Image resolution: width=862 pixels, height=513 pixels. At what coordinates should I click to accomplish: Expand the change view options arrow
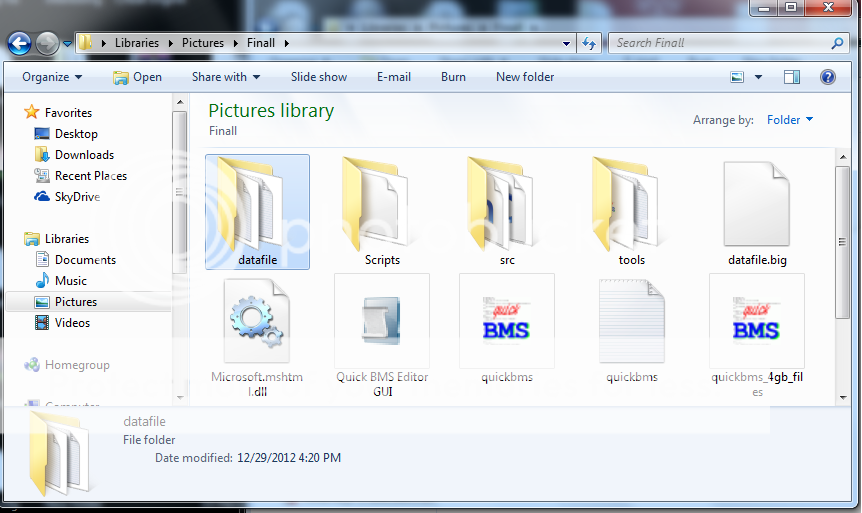point(758,77)
